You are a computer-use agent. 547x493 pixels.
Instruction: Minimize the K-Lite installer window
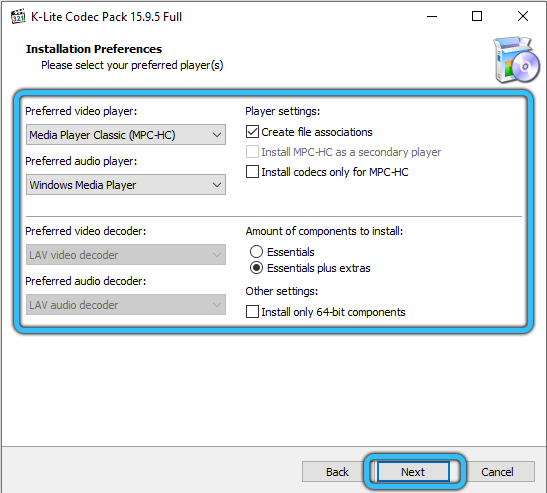432,16
